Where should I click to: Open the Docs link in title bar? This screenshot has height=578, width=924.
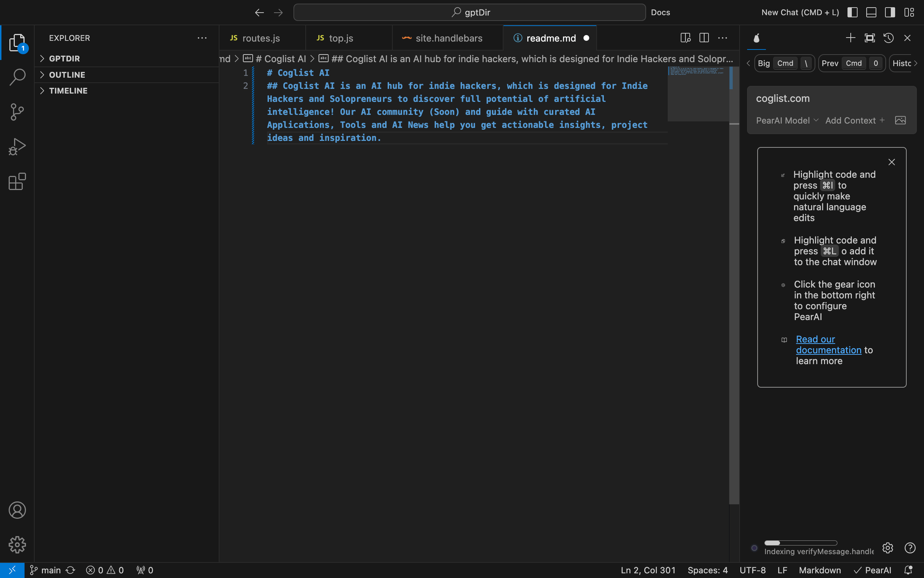[x=661, y=12]
